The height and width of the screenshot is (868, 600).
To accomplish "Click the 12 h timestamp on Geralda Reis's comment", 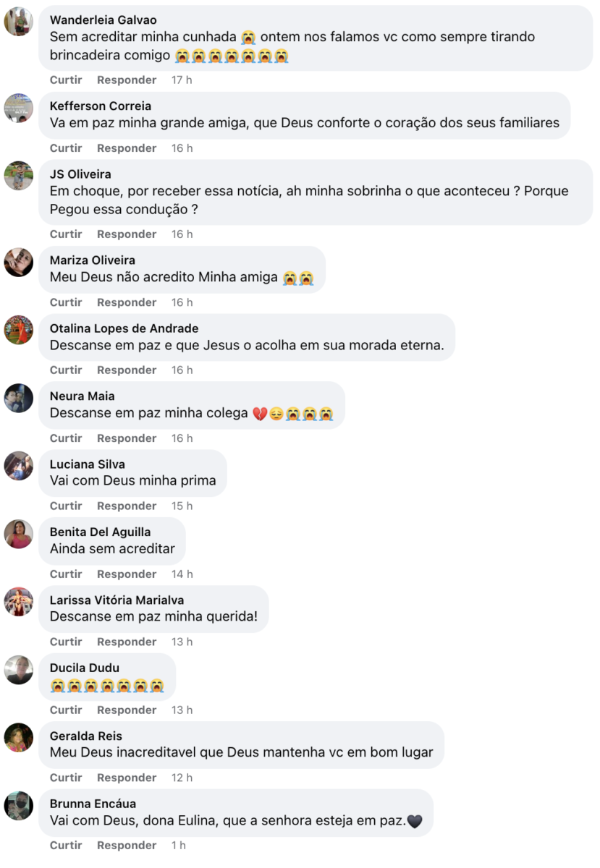I will [x=182, y=778].
